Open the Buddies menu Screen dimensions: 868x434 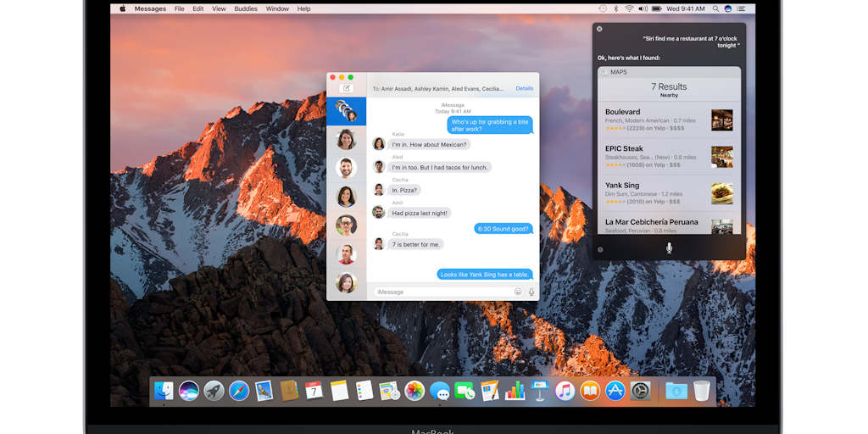pyautogui.click(x=246, y=8)
